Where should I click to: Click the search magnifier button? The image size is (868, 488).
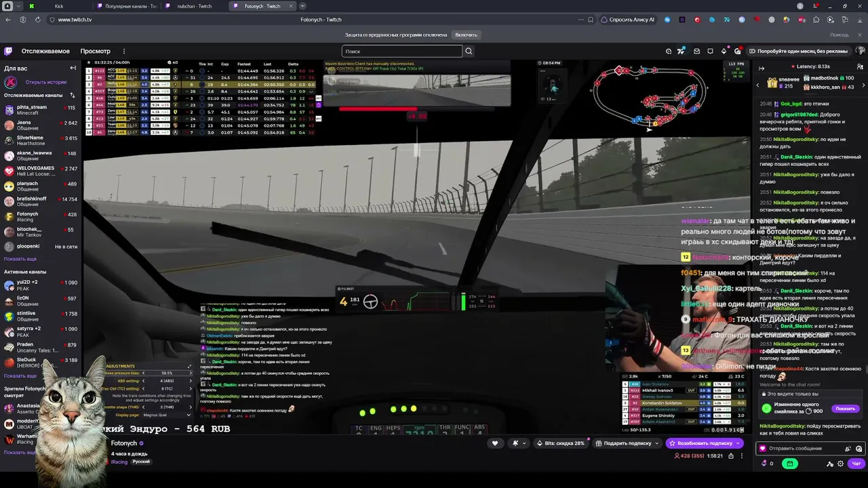469,51
